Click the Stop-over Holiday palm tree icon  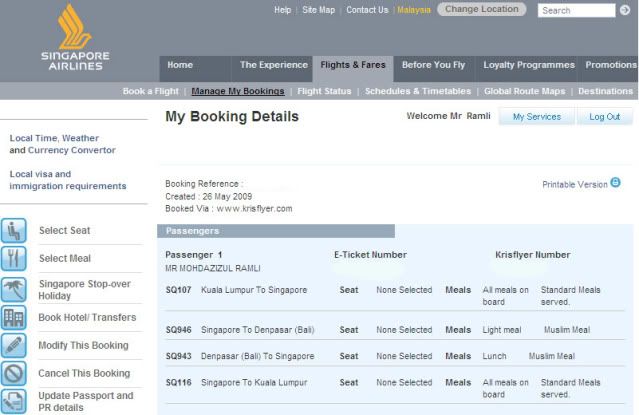(13, 289)
